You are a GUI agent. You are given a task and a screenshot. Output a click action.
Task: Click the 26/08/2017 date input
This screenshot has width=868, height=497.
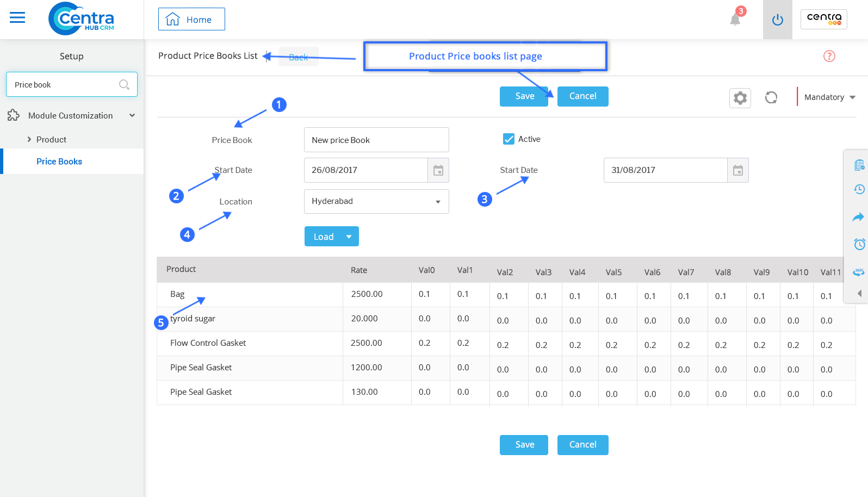point(366,170)
